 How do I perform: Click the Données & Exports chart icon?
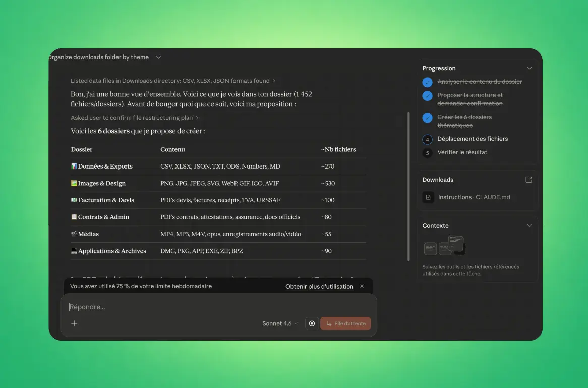click(x=74, y=167)
